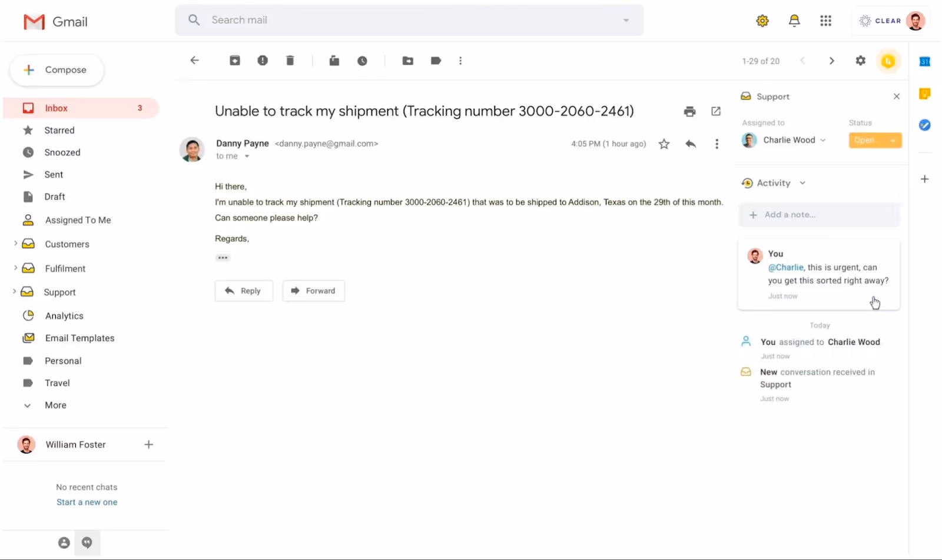Open labels icon in toolbar
Viewport: 942px width, 560px height.
pos(436,61)
